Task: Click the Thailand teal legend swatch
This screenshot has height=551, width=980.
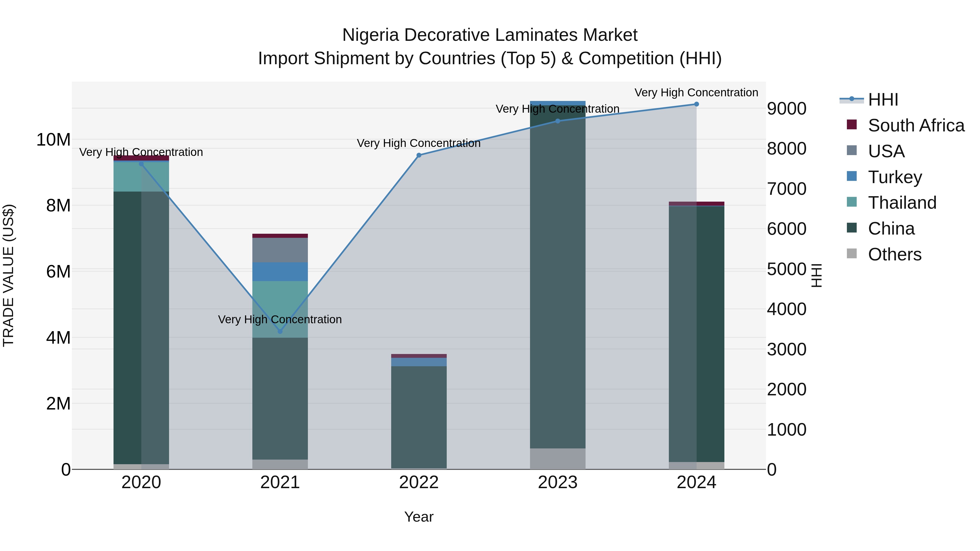Action: coord(852,202)
